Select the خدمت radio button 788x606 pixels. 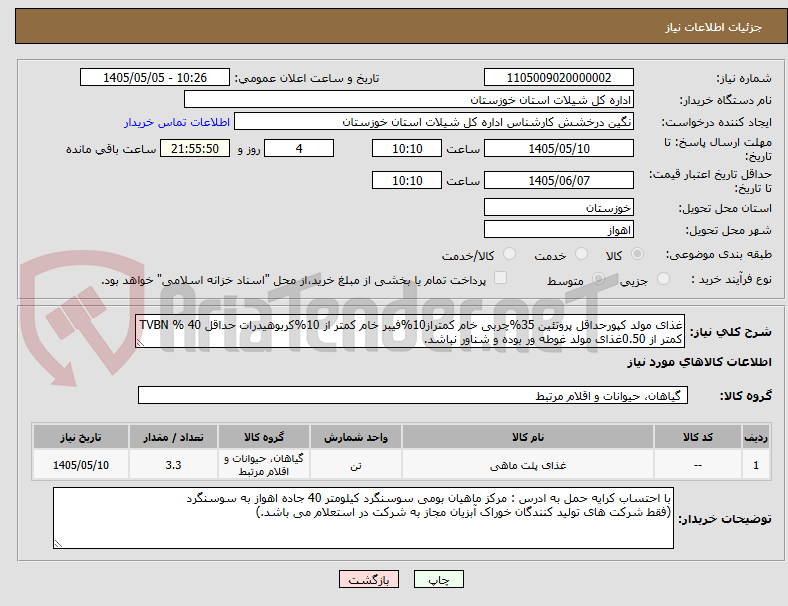581,254
